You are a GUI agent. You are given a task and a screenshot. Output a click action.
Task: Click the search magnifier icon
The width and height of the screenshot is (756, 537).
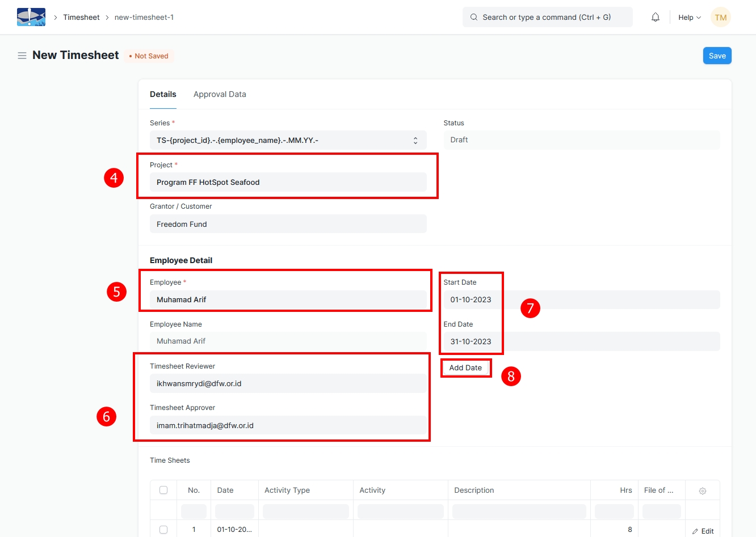[x=474, y=17]
